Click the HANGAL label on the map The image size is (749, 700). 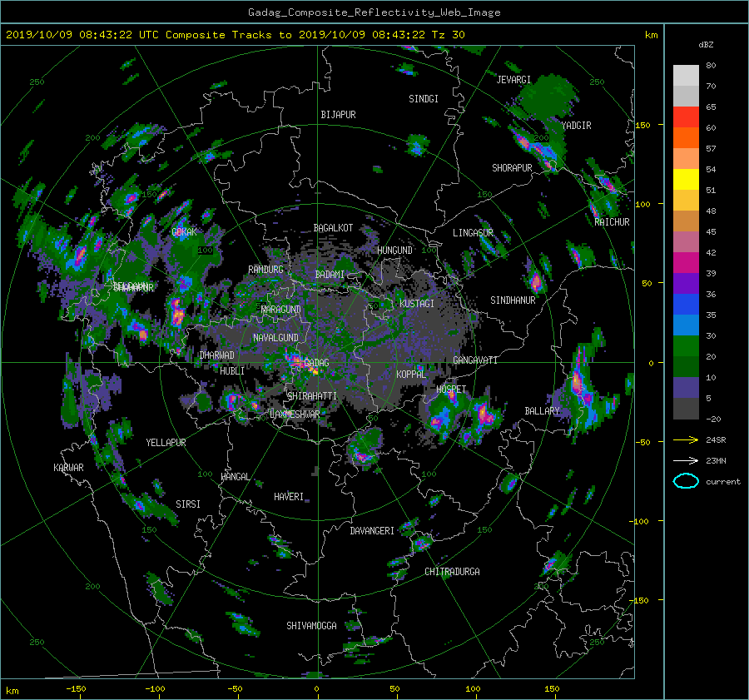click(x=236, y=477)
